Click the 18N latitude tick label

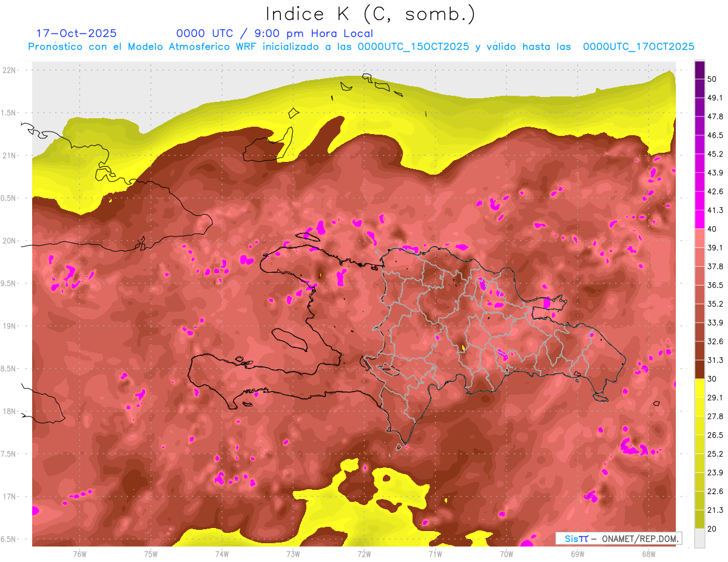pos(10,411)
